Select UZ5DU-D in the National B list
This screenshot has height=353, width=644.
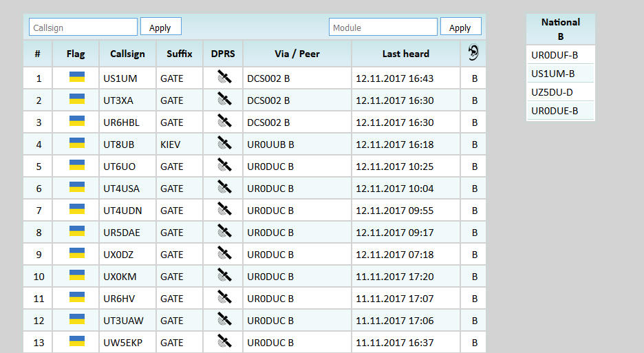[552, 92]
